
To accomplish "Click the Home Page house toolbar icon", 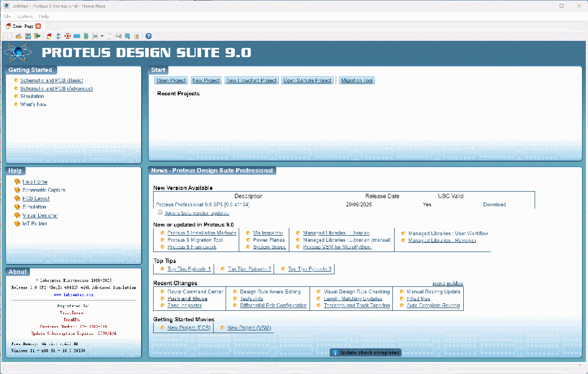I will (49, 36).
